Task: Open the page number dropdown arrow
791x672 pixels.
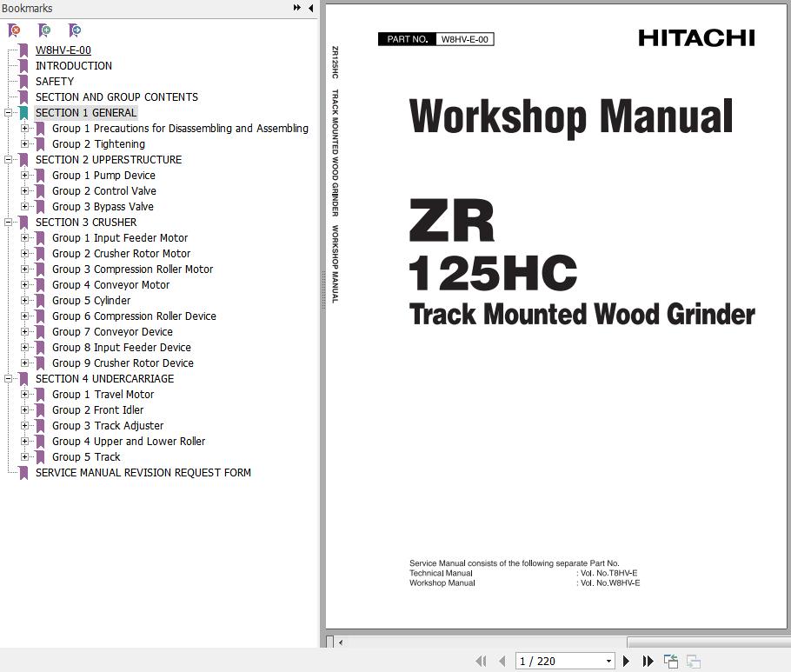Action: click(608, 661)
